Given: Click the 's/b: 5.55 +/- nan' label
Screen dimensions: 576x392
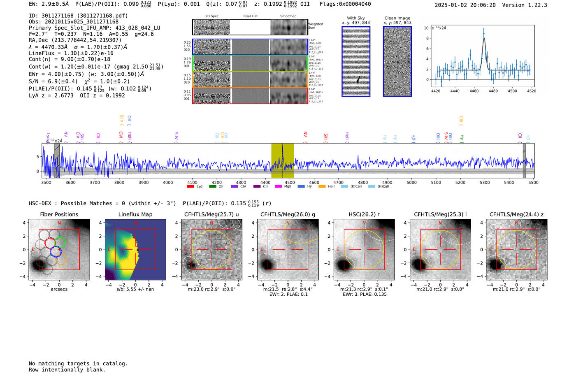Looking at the screenshot, I should 135,289.
